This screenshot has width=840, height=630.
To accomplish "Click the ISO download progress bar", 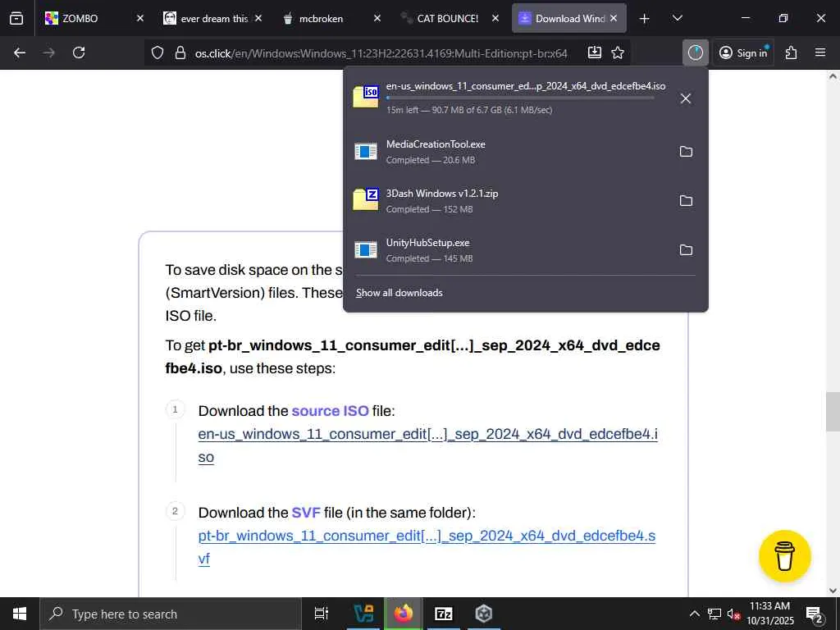I will click(x=519, y=98).
